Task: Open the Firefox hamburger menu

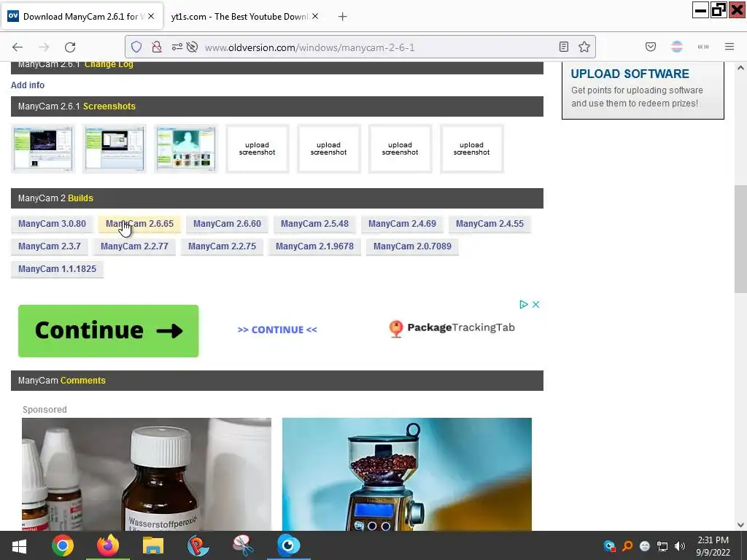Action: coord(729,47)
